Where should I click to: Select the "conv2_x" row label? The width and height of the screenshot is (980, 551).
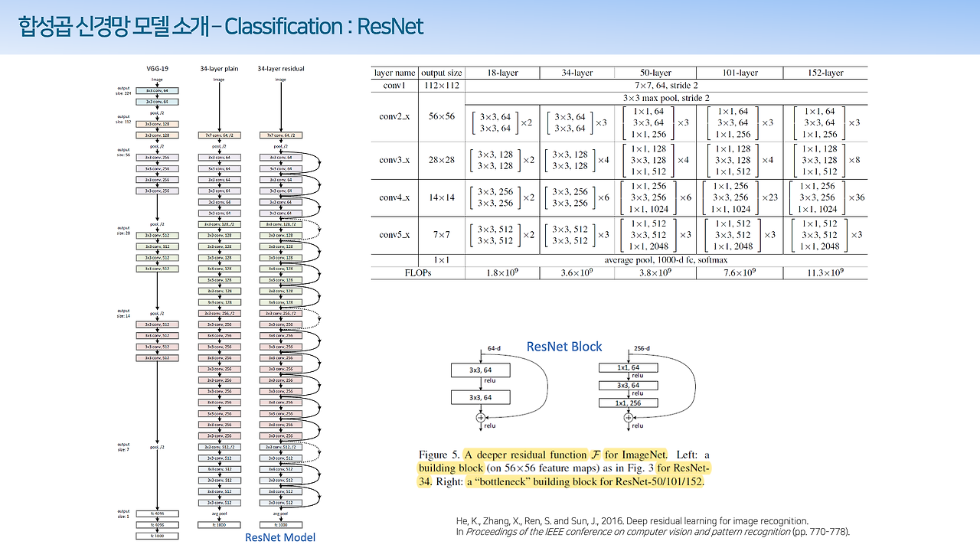tap(395, 117)
